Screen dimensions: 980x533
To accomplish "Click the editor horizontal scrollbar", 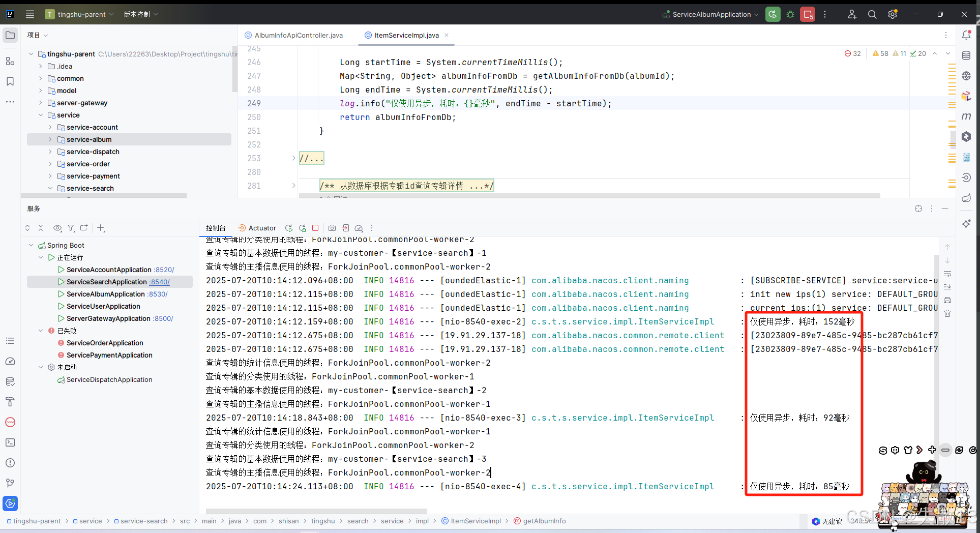I will click(x=589, y=195).
